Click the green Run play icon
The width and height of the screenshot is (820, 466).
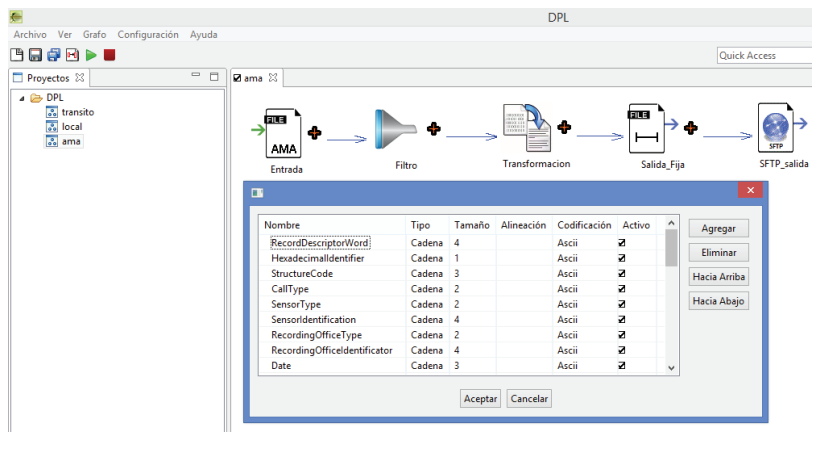coord(91,55)
